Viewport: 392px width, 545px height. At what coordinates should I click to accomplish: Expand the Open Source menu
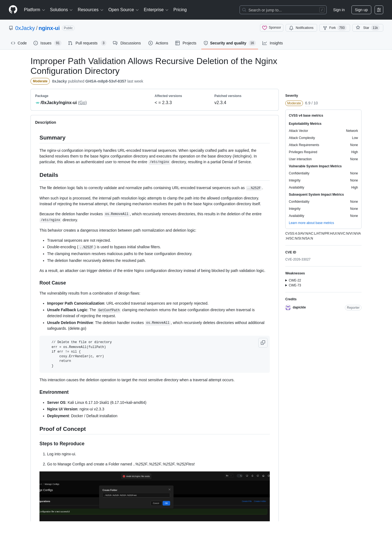tap(124, 10)
